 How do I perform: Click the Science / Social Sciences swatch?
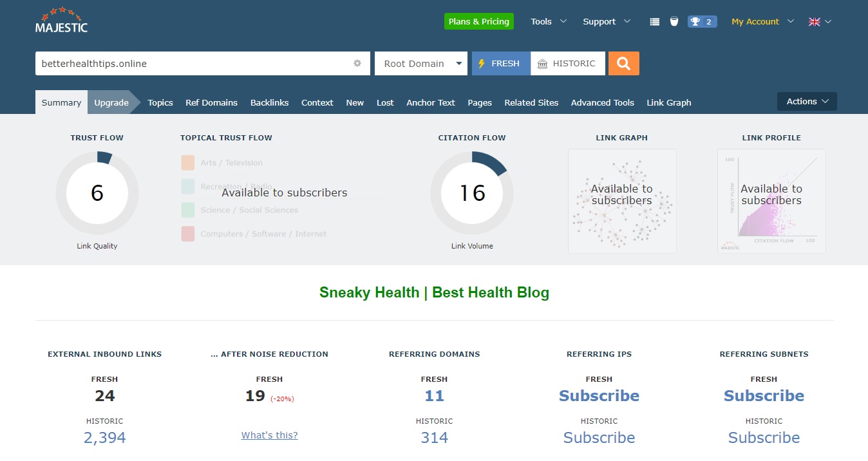point(188,210)
